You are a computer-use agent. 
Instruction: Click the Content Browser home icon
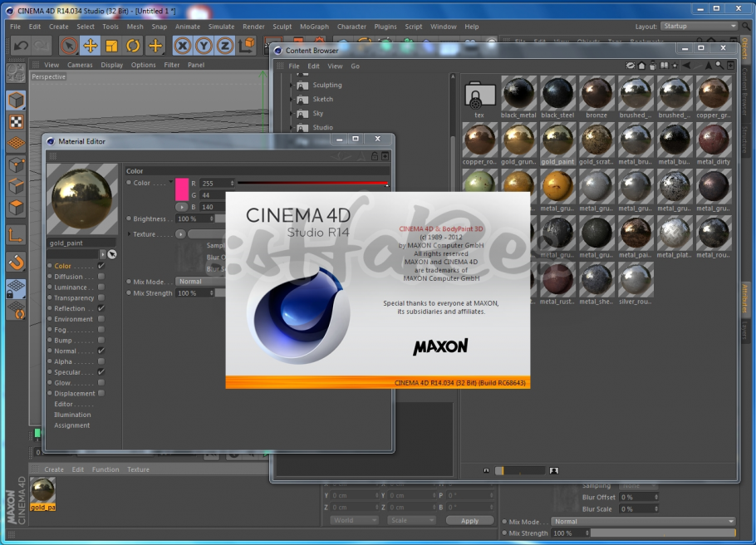click(641, 66)
